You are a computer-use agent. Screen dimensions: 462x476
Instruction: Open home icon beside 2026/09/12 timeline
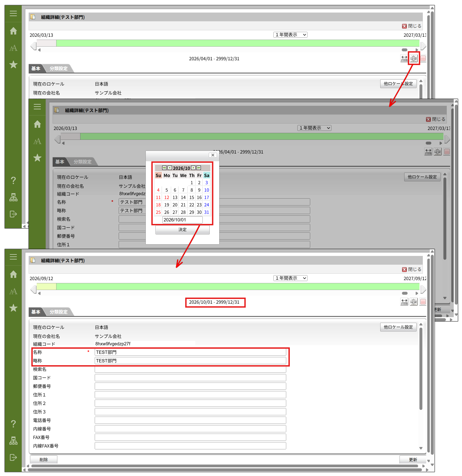13,274
